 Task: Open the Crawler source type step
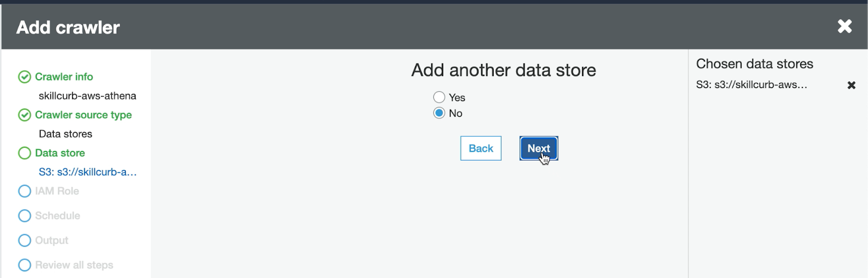[84, 115]
